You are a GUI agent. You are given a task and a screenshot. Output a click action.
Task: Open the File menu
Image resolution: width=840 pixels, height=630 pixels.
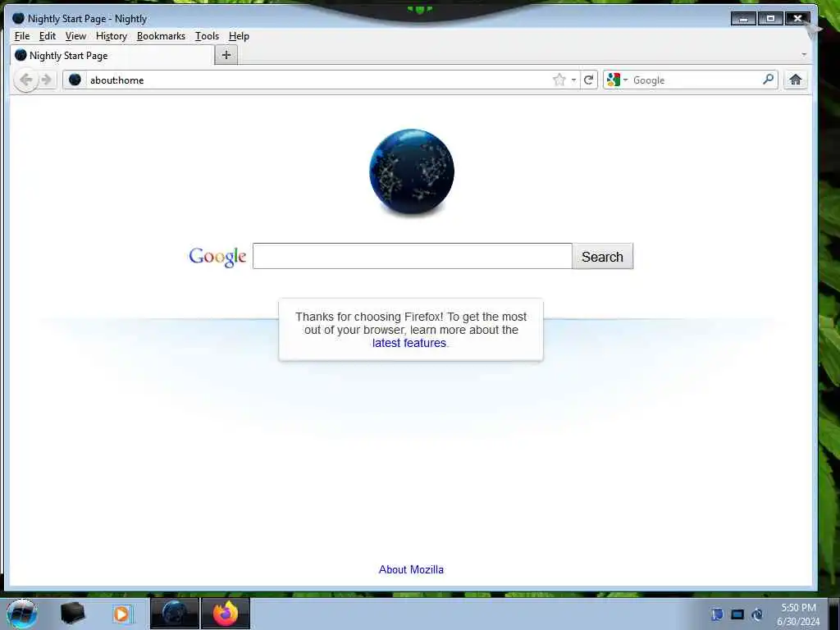22,36
